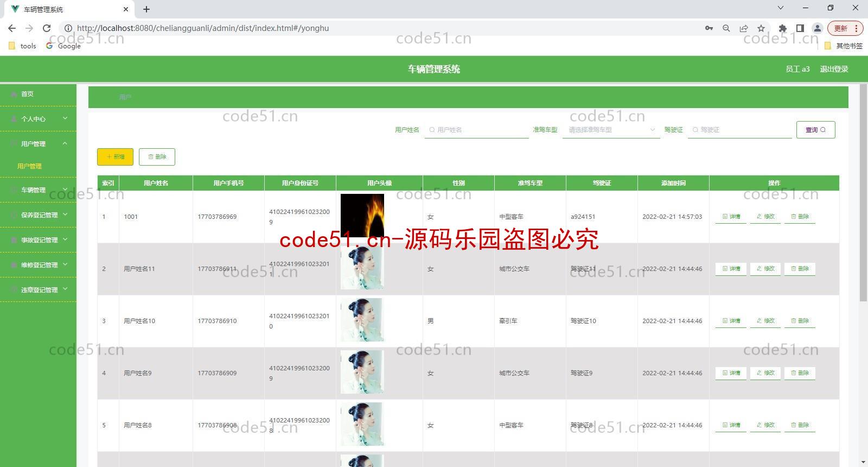Click 删除 for 用户姓名10

click(x=800, y=321)
